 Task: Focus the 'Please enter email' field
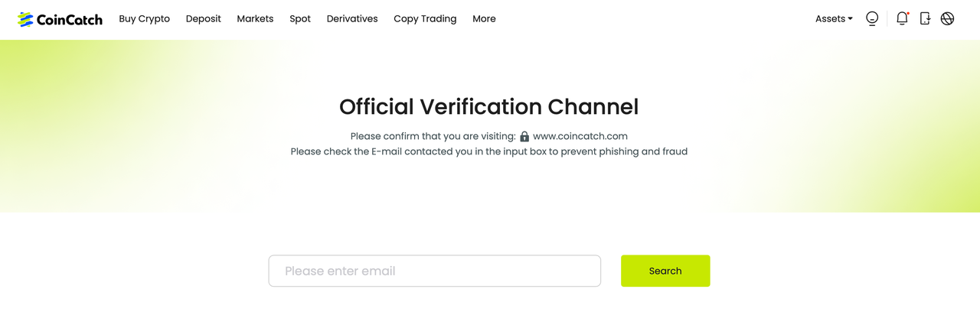[434, 271]
